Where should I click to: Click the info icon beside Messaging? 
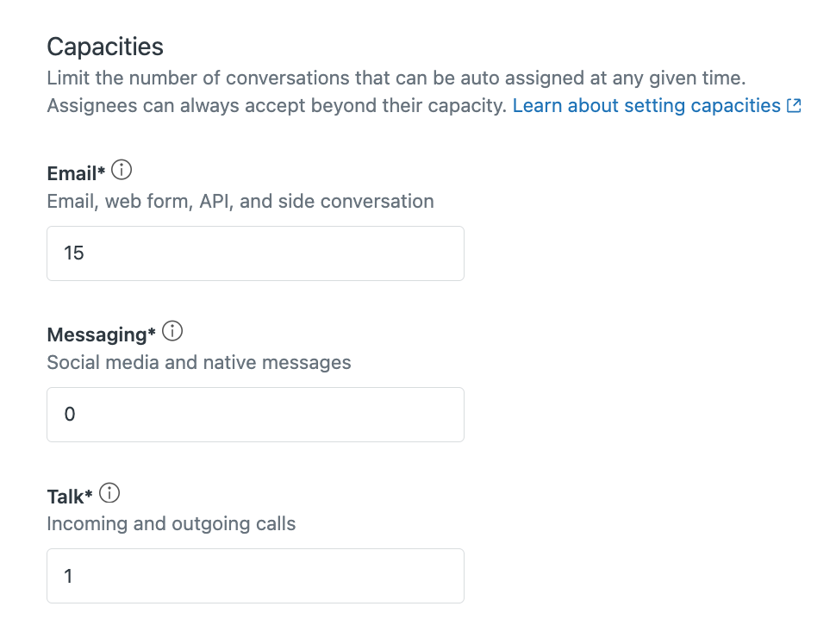(x=172, y=332)
